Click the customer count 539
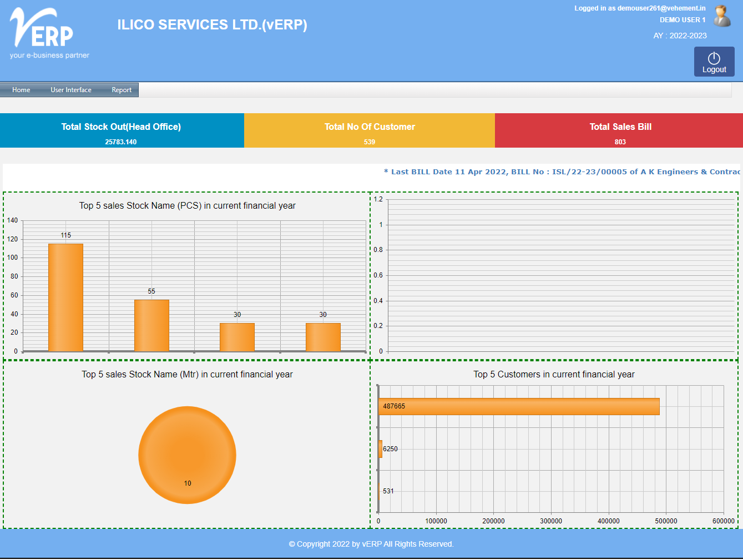The width and height of the screenshot is (743, 560). pos(370,142)
